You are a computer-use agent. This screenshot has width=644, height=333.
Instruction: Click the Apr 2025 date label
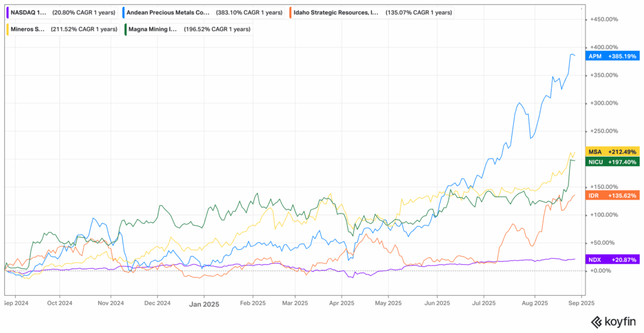[341, 304]
